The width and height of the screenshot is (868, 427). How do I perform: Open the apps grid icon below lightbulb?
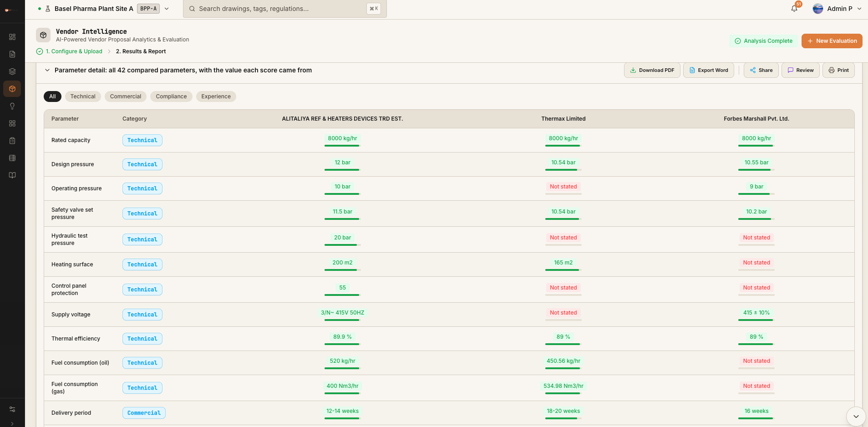[12, 123]
